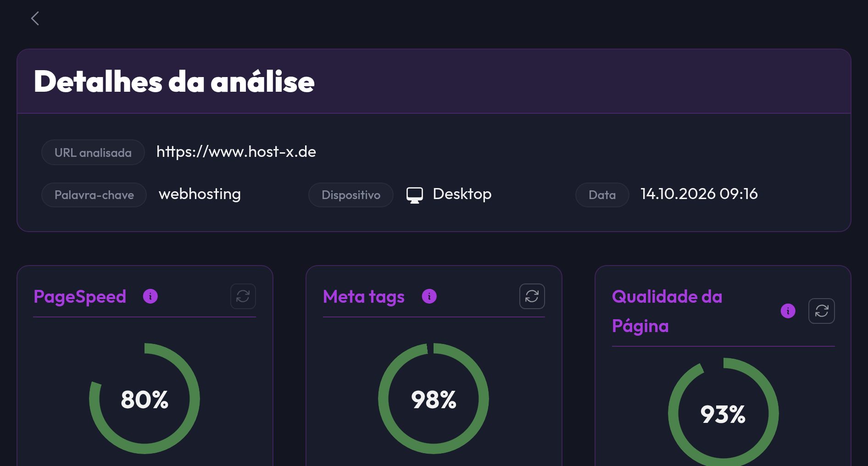Open the PageSpeed info icon

click(x=150, y=296)
